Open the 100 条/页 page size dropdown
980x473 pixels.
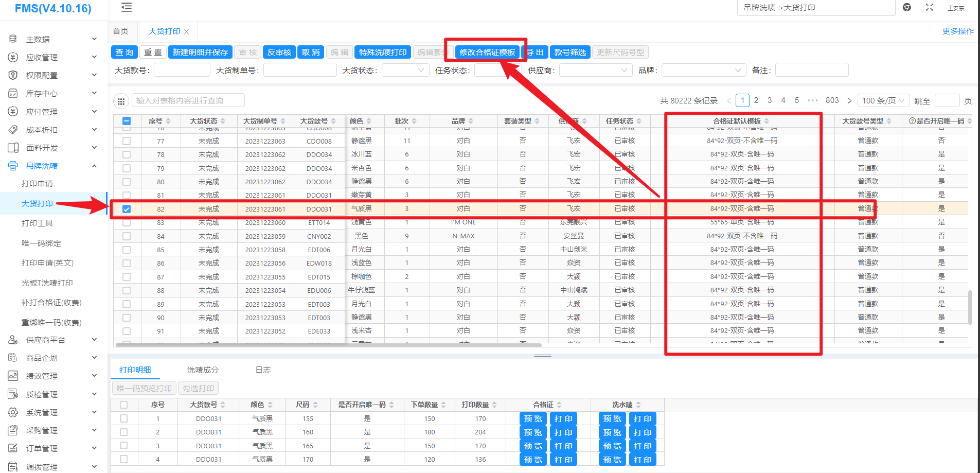(883, 101)
